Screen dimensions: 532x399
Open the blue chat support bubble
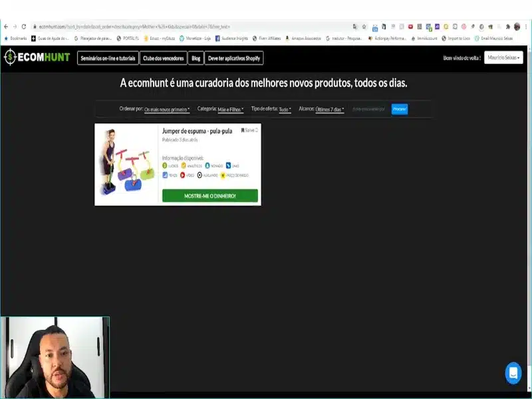point(513,373)
